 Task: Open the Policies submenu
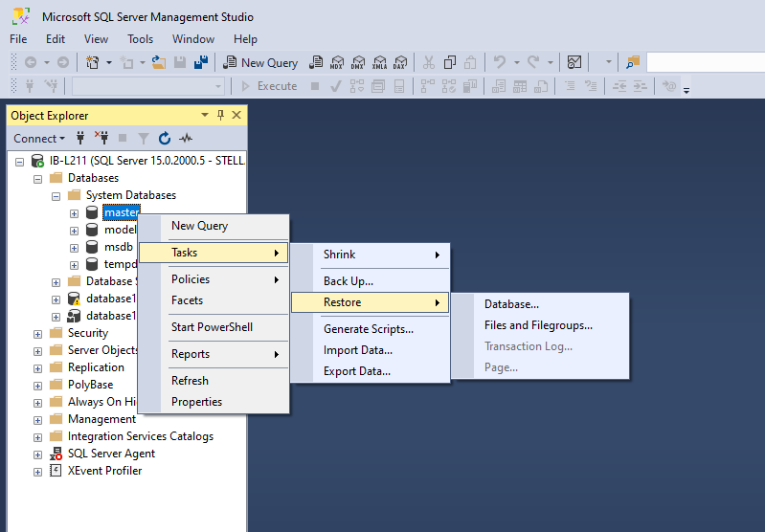point(214,279)
